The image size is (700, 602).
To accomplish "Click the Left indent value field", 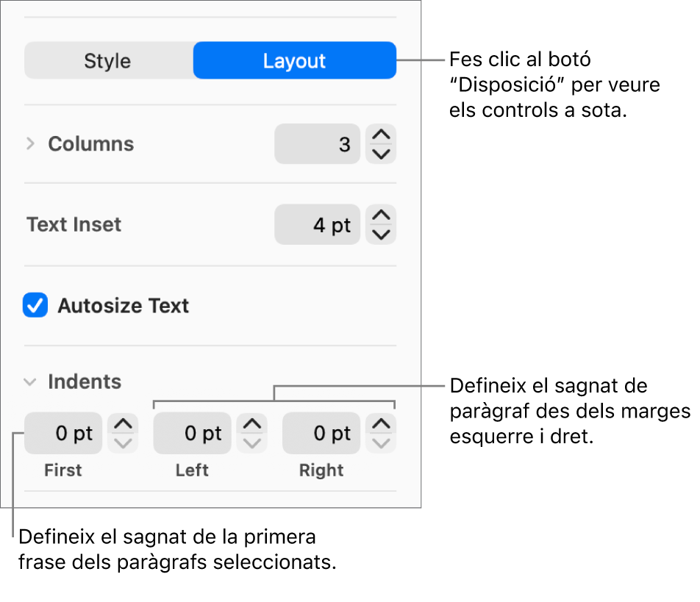I will (x=192, y=434).
